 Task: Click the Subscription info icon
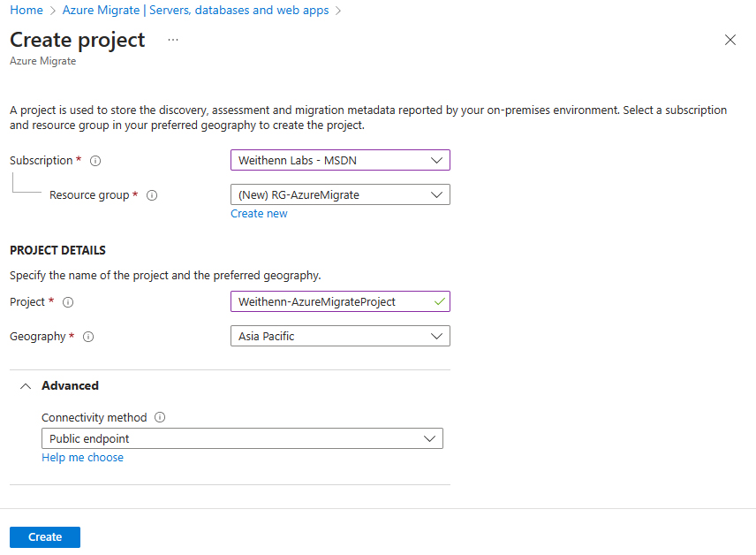coord(95,161)
